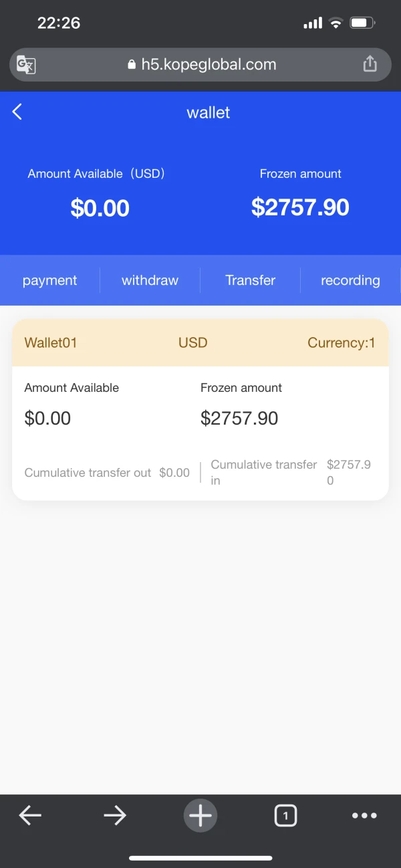Click the h5.kopeglobal.com address field
Viewport: 401px width, 868px height.
(x=209, y=65)
